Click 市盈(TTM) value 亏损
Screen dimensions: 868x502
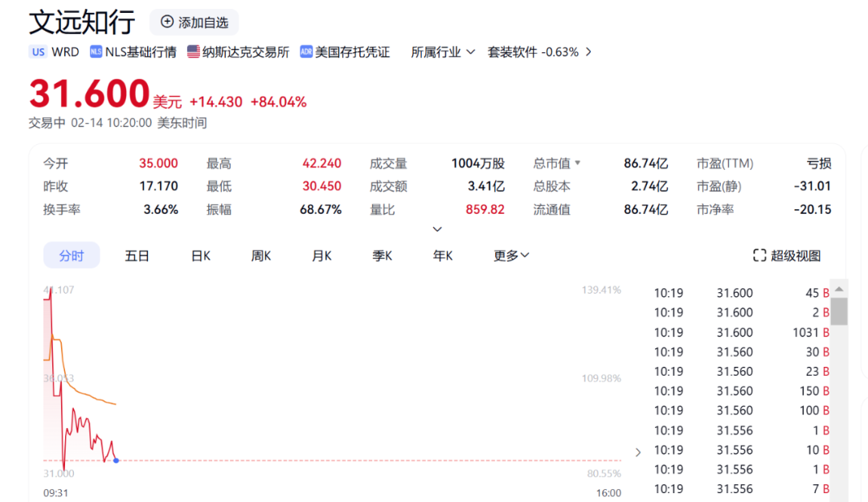[819, 163]
